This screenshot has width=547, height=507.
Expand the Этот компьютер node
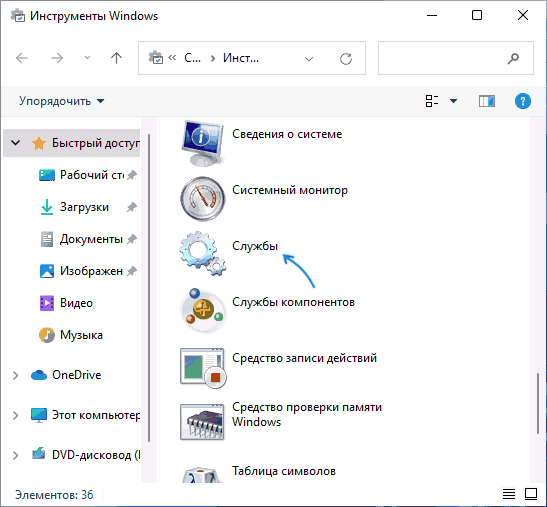point(15,415)
